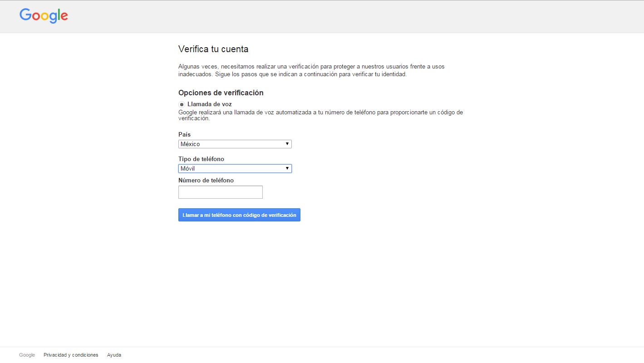Image resolution: width=644 pixels, height=363 pixels.
Task: Click the Verifica tu cuenta heading
Action: [x=213, y=49]
